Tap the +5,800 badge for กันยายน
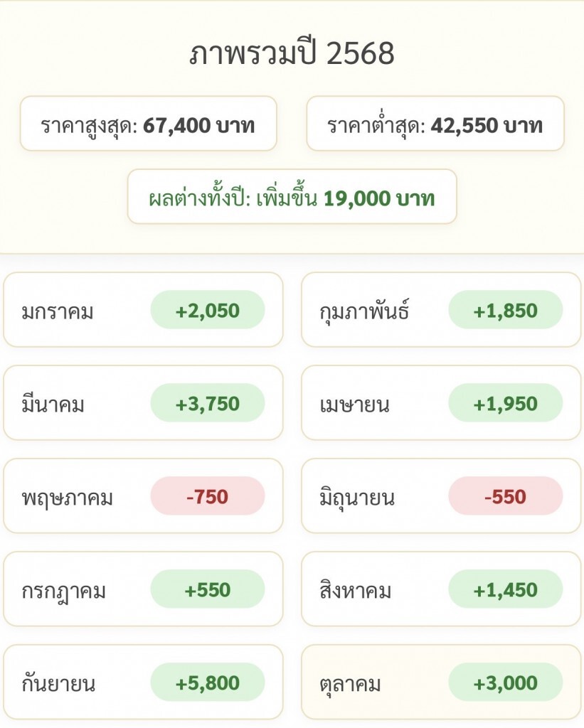Screen dimensions: 584x728 click(x=207, y=683)
